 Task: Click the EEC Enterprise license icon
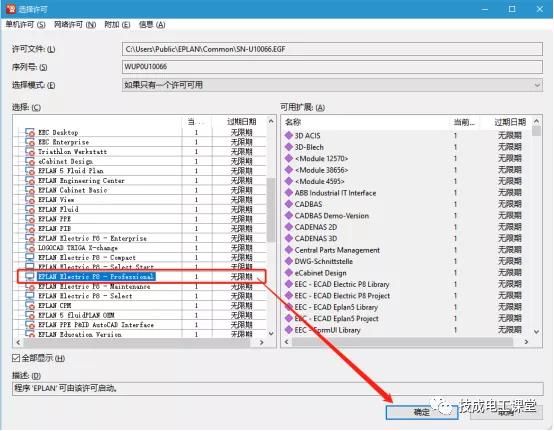pos(30,142)
